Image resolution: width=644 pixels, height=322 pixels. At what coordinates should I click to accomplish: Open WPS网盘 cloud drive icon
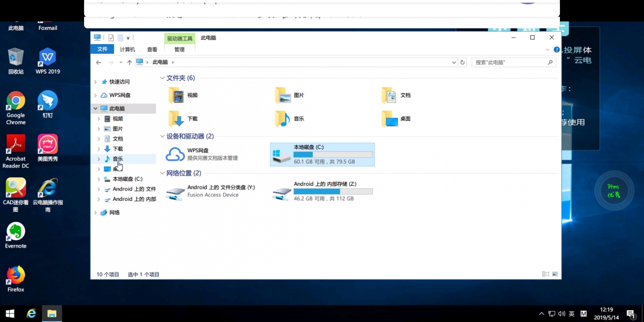click(175, 154)
